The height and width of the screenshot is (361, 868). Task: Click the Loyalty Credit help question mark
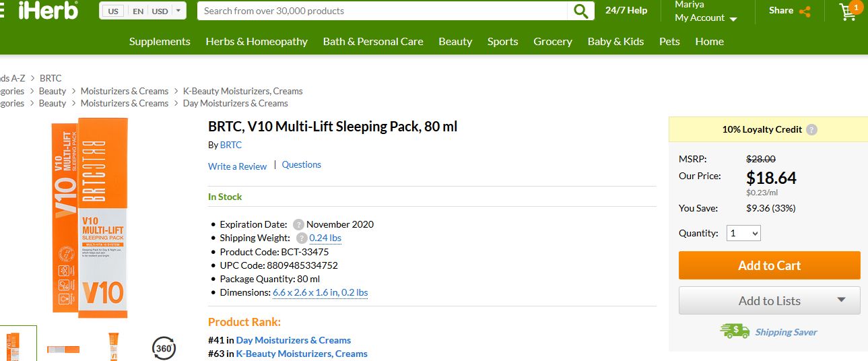[x=812, y=130]
